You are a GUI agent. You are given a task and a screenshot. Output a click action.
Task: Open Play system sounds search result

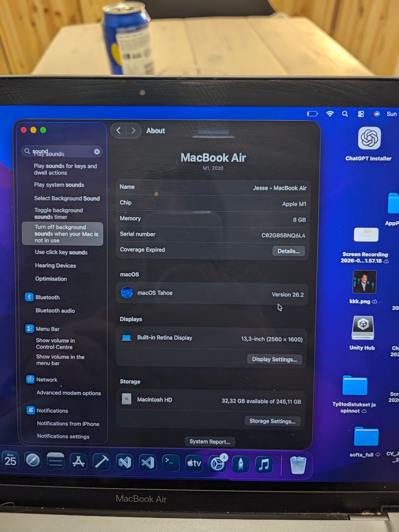pos(59,185)
